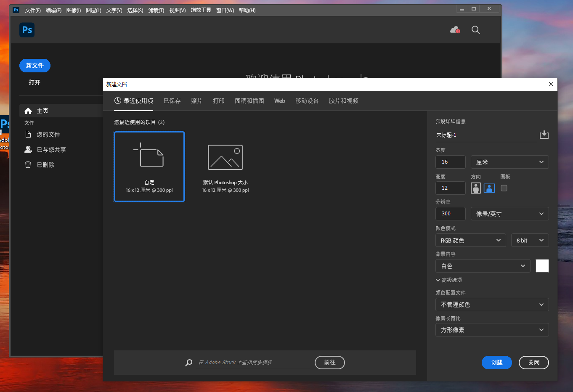
Task: Open the 窗口(W) menu
Action: click(x=225, y=10)
